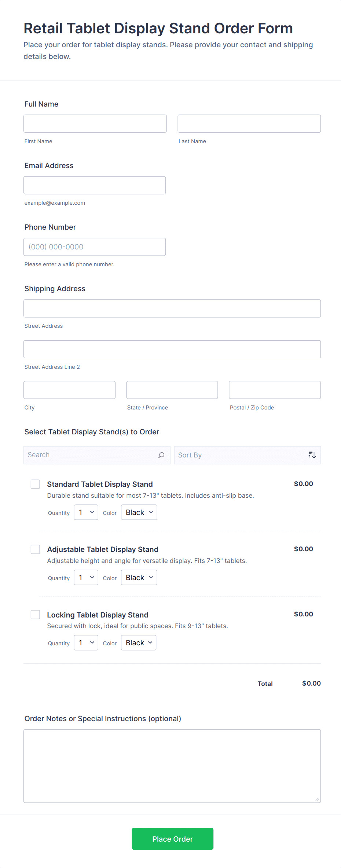Click the Email Address input box
This screenshot has height=868, width=341.
95,185
